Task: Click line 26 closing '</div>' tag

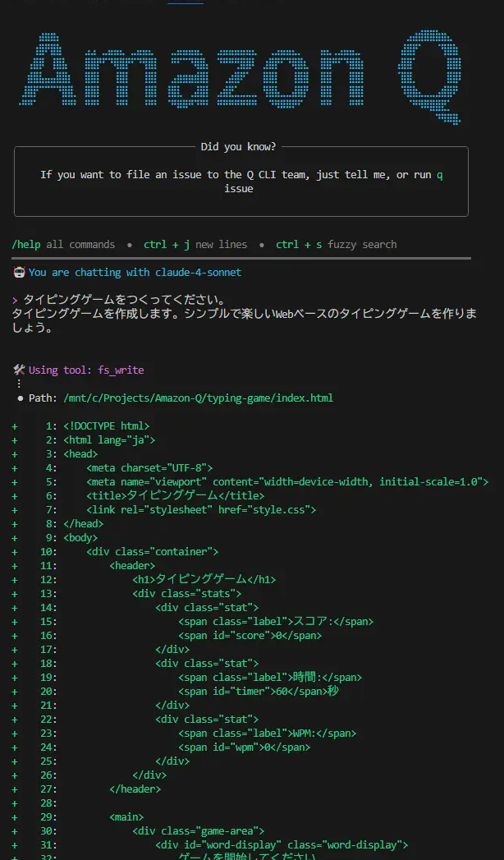Action: [149, 775]
